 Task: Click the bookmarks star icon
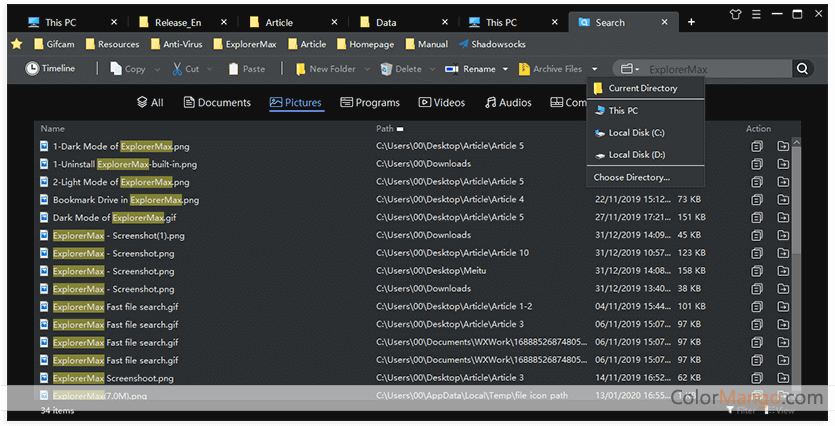pos(17,44)
